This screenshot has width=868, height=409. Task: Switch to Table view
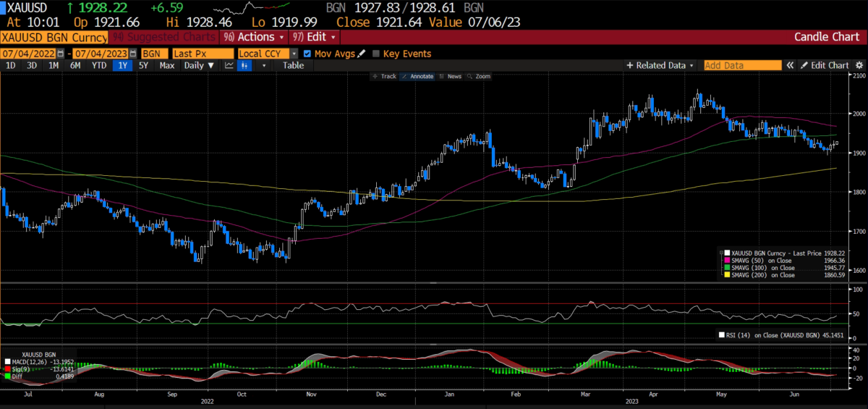pyautogui.click(x=293, y=65)
